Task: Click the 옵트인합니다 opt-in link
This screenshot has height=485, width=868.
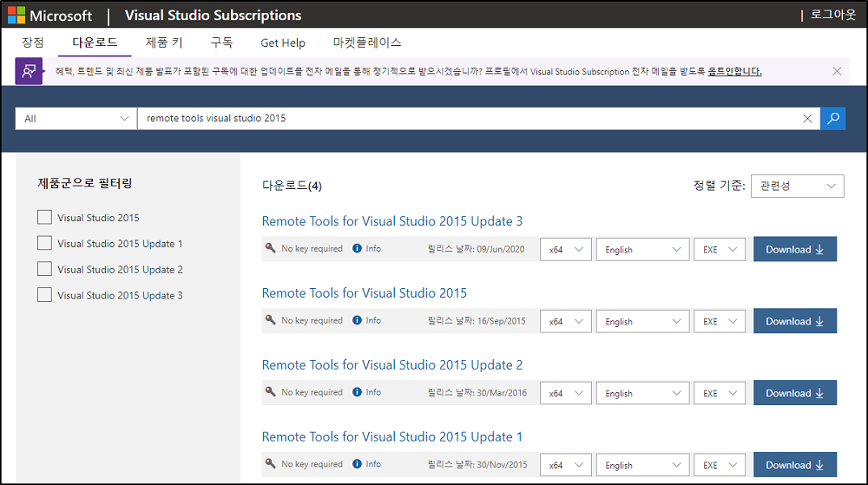Action: pyautogui.click(x=734, y=71)
